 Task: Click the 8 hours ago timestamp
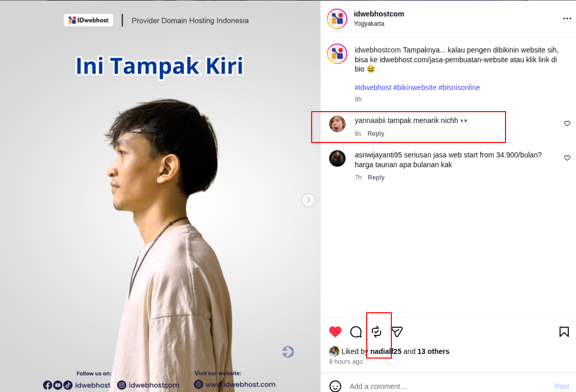pyautogui.click(x=346, y=362)
